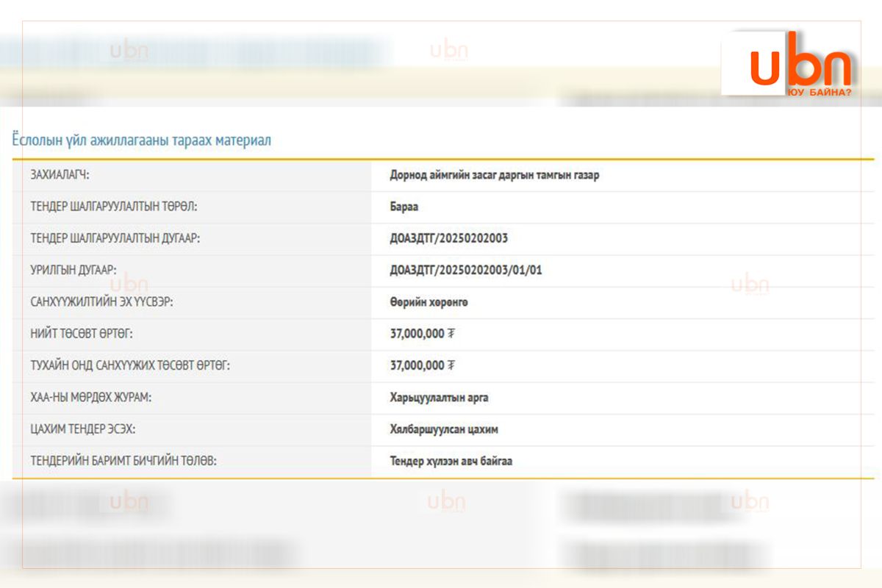
Task: Click invitation number ДОАЗДТГ/20250202003/01/01
Action: (x=466, y=270)
